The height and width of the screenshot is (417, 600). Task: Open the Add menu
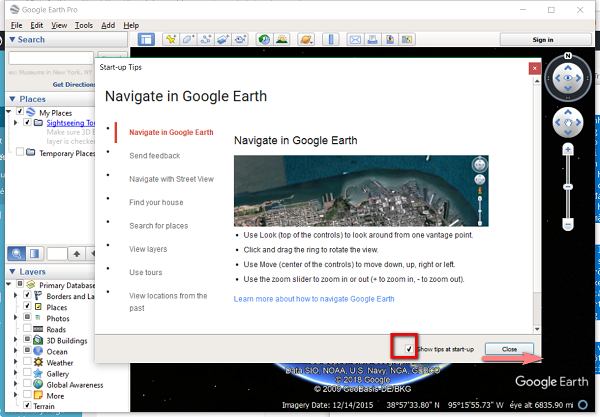pyautogui.click(x=108, y=25)
